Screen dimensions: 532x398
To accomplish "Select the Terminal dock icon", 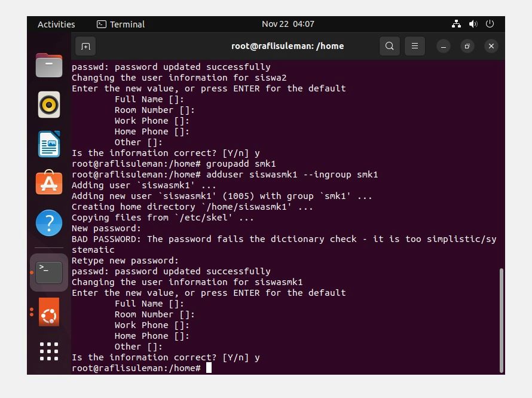I will (49, 273).
